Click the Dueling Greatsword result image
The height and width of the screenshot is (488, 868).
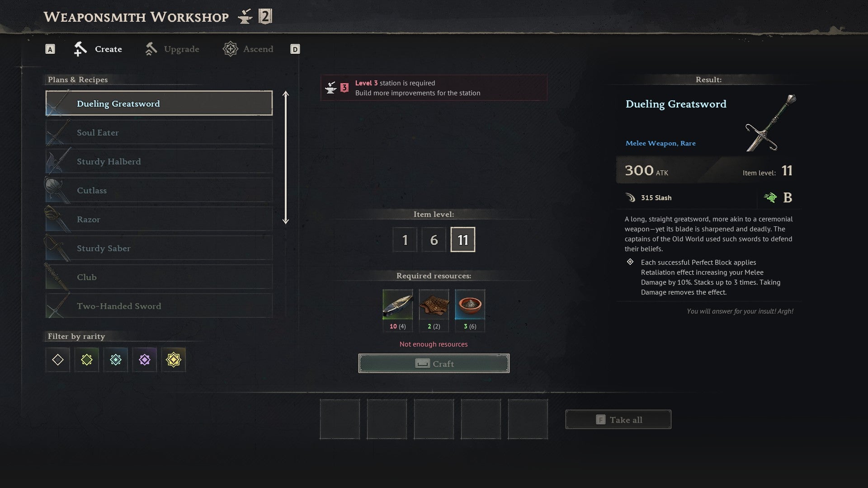coord(771,123)
